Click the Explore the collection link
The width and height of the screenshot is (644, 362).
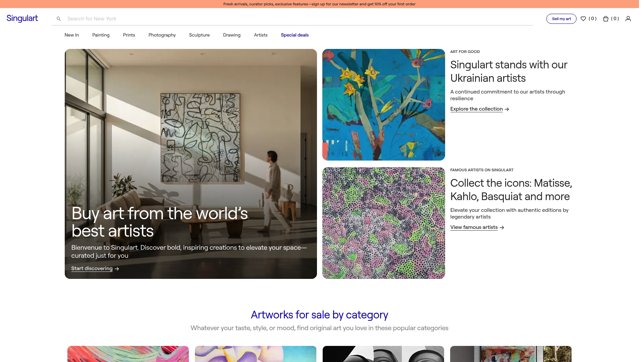click(x=476, y=109)
